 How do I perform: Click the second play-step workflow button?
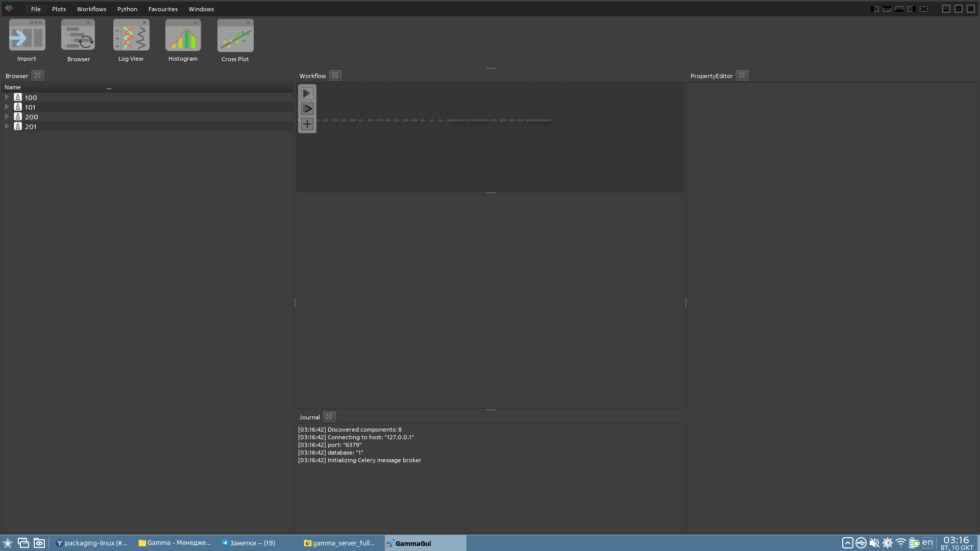pos(307,109)
